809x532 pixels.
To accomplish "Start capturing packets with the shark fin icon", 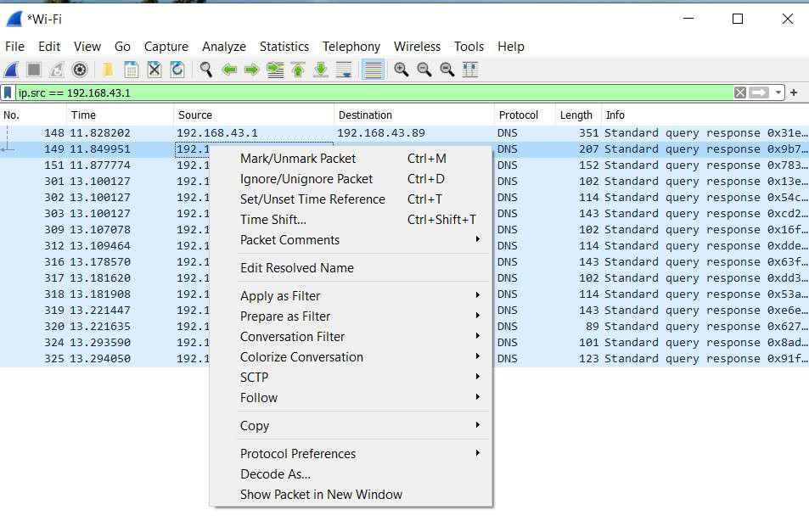I will 11,70.
